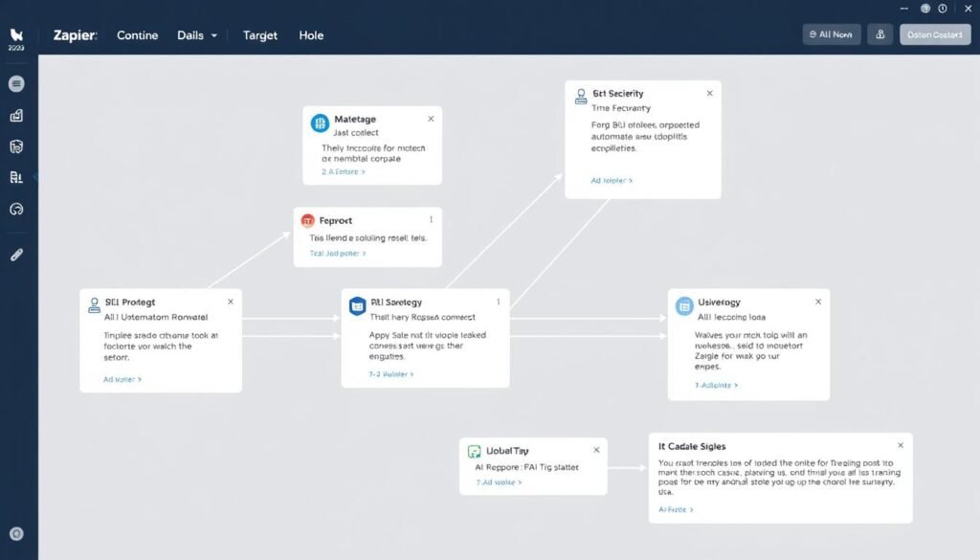Viewport: 980px width, 560px height.
Task: Open the Hole menu item
Action: pyautogui.click(x=311, y=35)
